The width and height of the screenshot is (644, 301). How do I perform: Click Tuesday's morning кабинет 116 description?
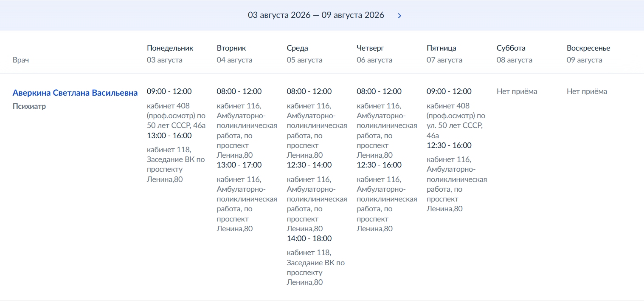click(x=247, y=130)
